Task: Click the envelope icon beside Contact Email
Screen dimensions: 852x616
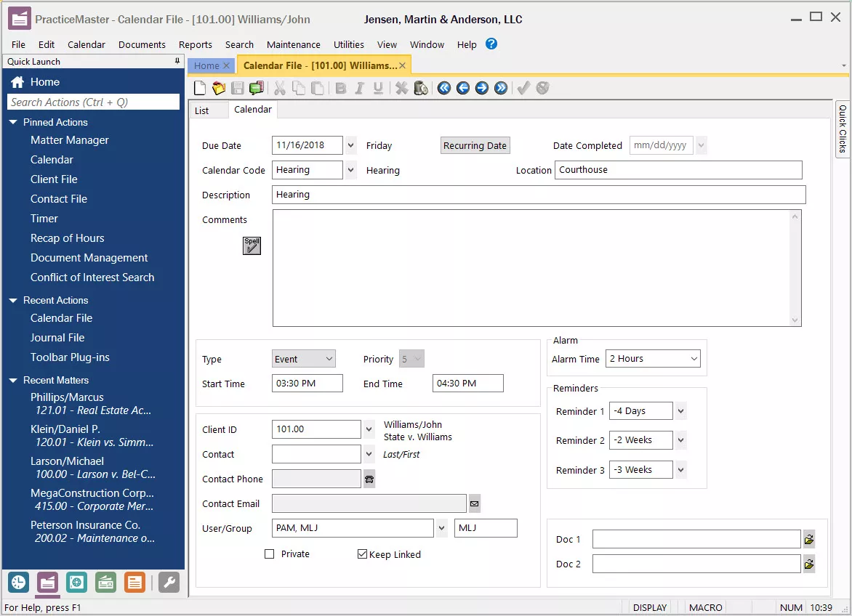Action: (x=475, y=503)
